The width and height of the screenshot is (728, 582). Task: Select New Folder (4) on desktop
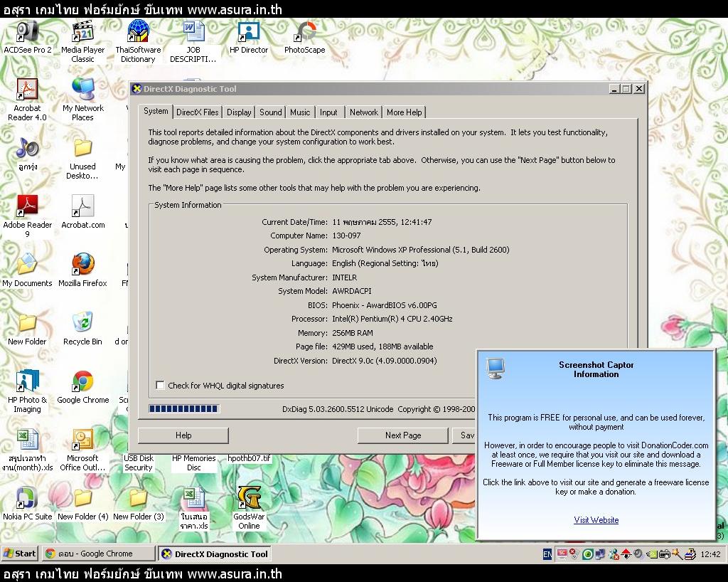82,504
